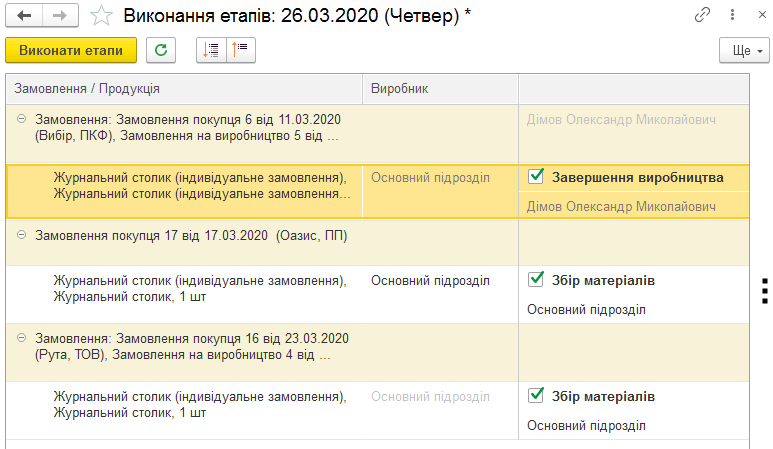
Task: Open the vertical dots menu in title bar
Action: 733,15
